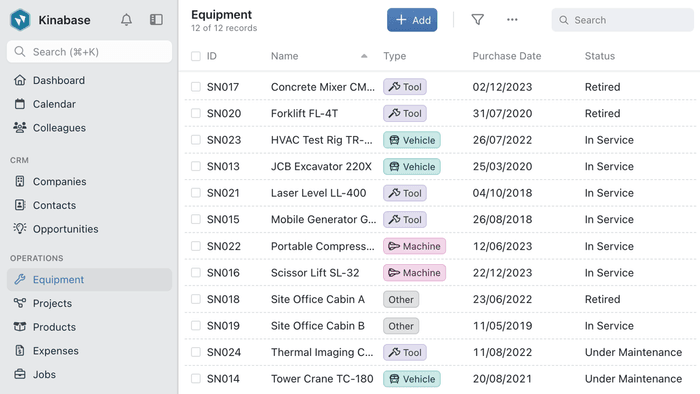700x394 pixels.
Task: Open the filter funnel icon
Action: coord(478,20)
